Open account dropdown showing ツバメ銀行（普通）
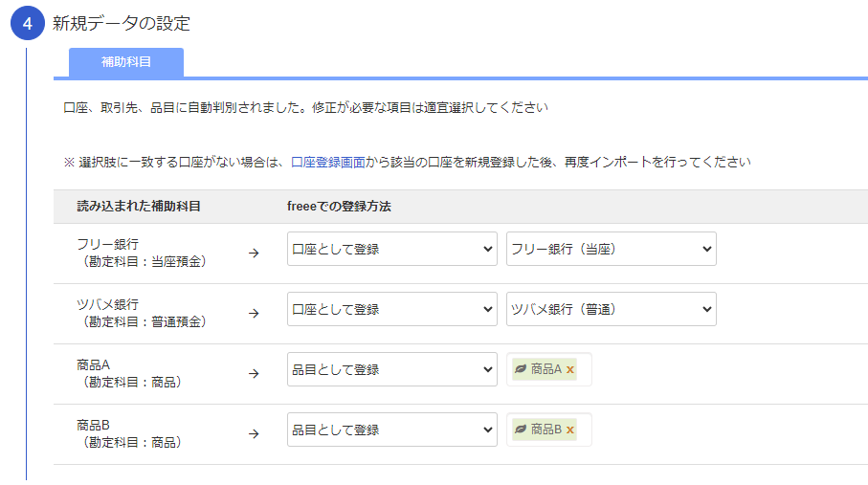Screen dimensions: 868x485 coord(612,309)
